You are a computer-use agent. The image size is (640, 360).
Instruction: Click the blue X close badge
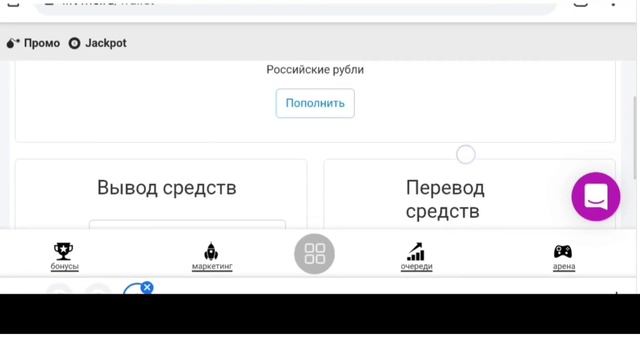[147, 287]
